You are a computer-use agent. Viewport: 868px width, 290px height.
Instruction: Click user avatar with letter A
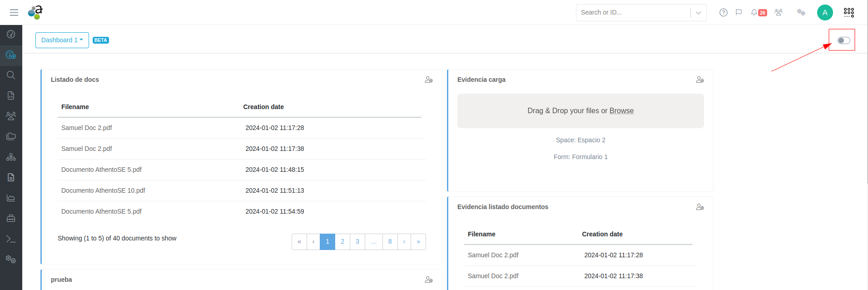point(824,12)
